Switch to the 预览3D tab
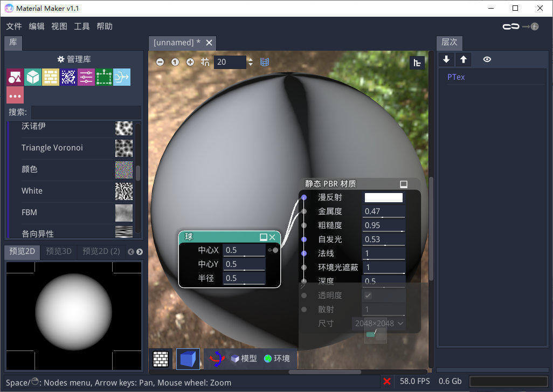Image resolution: width=553 pixels, height=392 pixels. (59, 251)
